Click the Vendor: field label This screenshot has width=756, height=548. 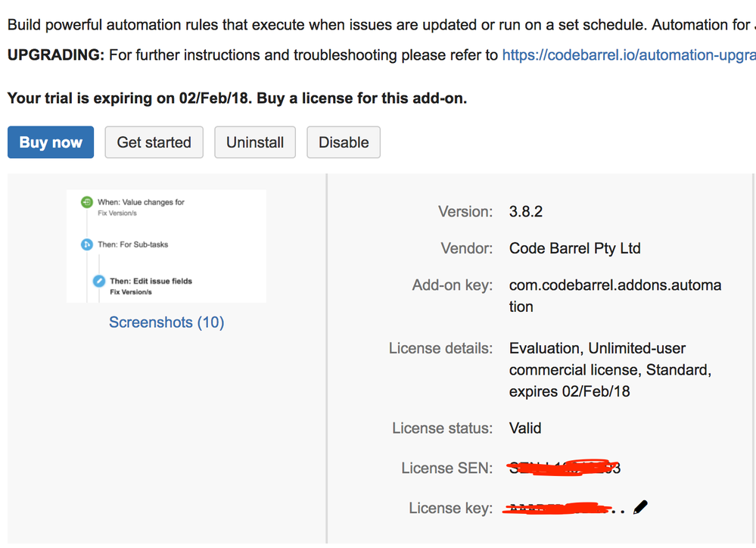tap(467, 248)
